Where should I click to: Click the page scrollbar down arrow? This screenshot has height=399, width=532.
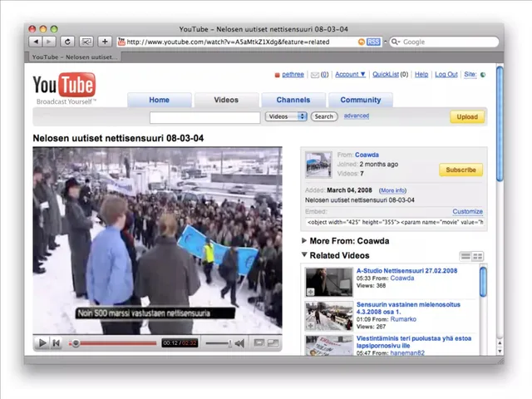500,352
